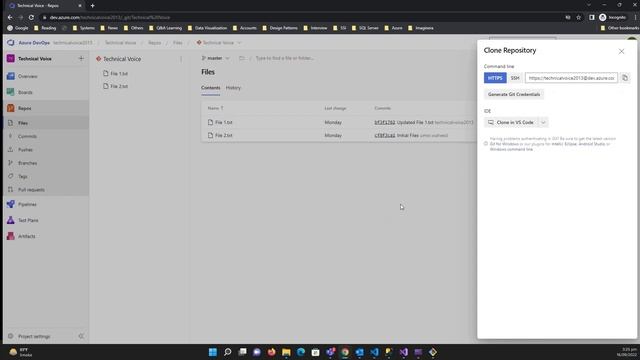Open File Explorer from the taskbar
The height and width of the screenshot is (360, 640).
286,352
